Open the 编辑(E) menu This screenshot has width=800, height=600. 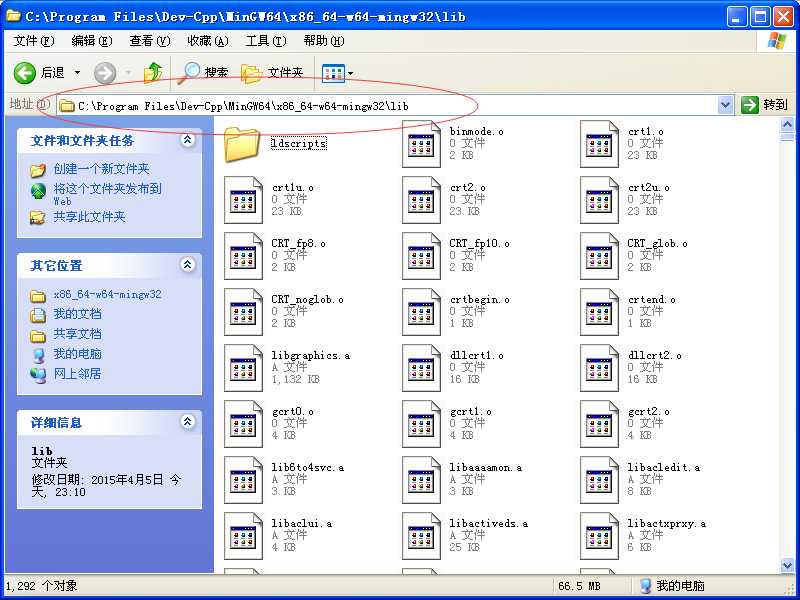point(92,41)
